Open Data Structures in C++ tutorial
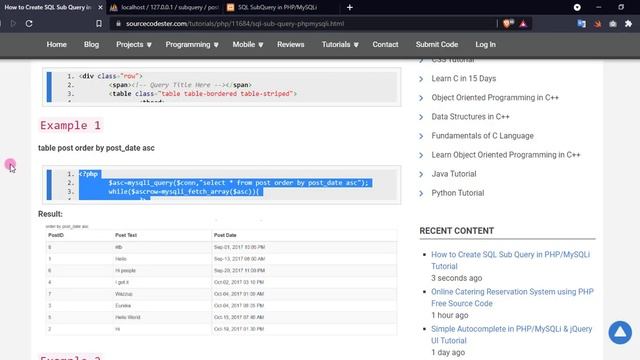 470,117
